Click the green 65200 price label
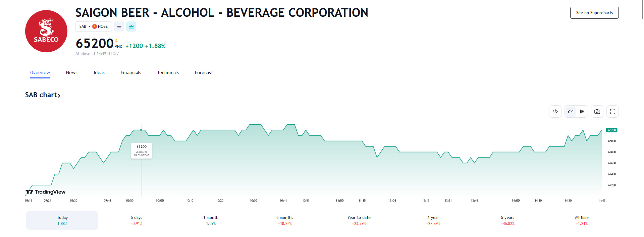Viewport: 644px width, 237px height. click(x=611, y=130)
